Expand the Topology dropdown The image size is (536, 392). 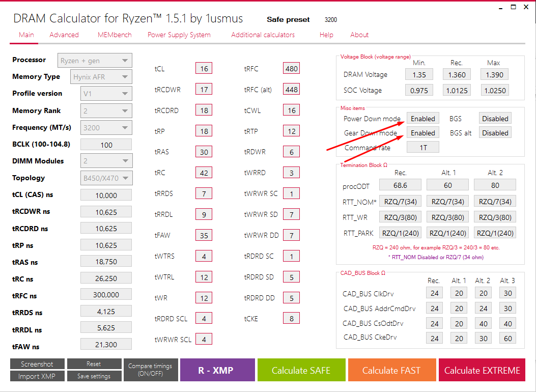pyautogui.click(x=106, y=178)
